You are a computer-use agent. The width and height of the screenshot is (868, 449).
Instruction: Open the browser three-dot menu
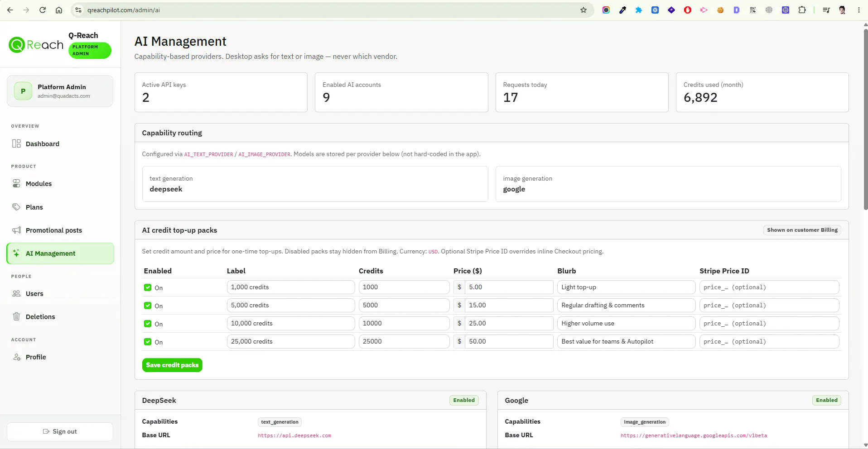coord(858,10)
